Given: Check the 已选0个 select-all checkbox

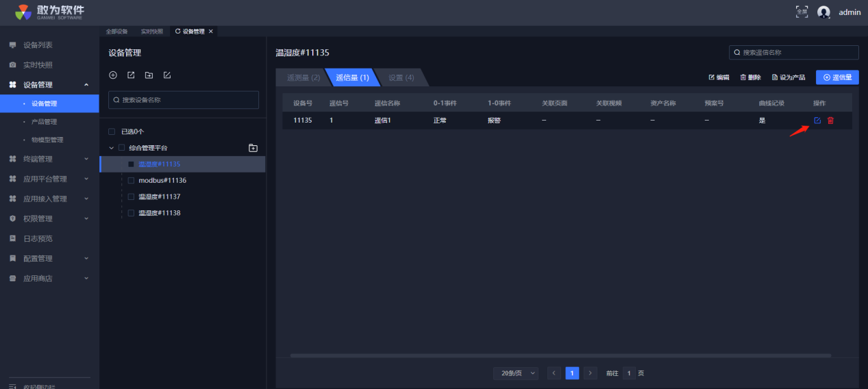Looking at the screenshot, I should [112, 131].
